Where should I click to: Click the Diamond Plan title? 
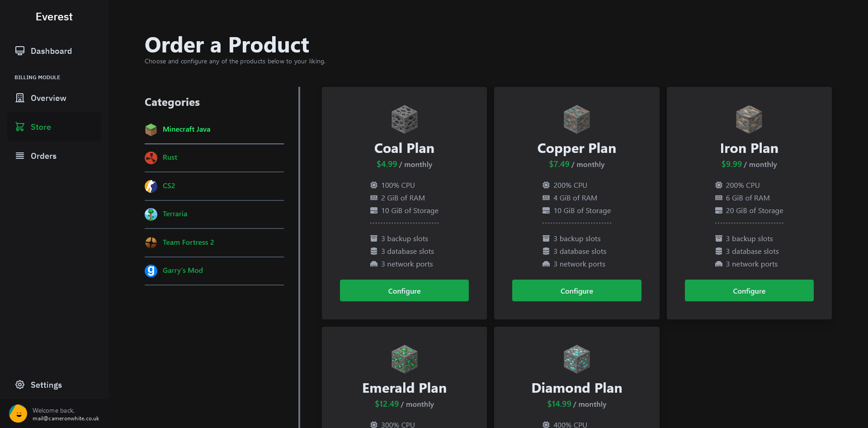[577, 388]
